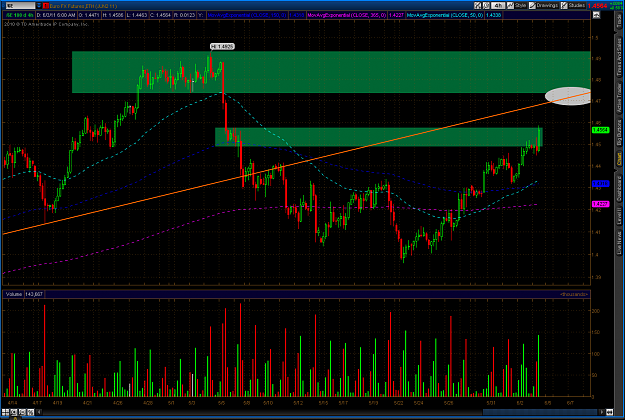Click the magenta 1.4227 EMA axis label

(x=600, y=204)
